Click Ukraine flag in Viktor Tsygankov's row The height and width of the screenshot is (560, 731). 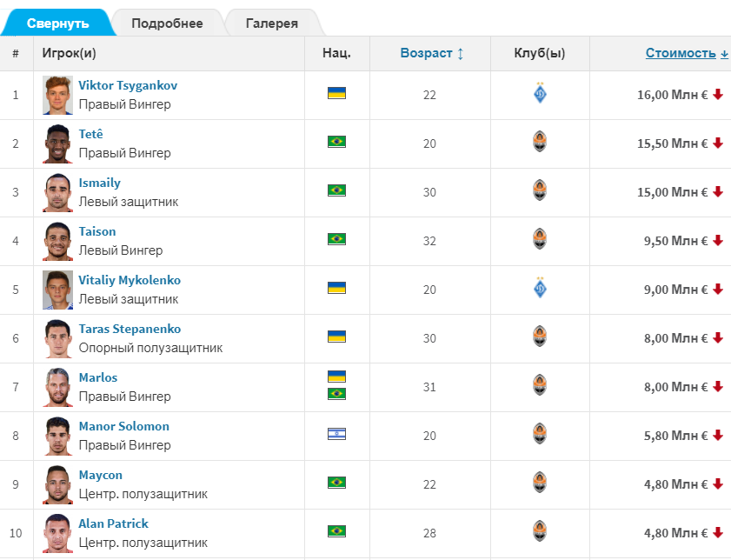coord(336,92)
